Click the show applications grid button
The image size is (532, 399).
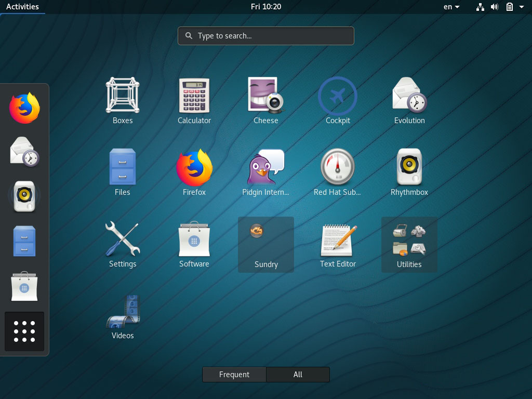pyautogui.click(x=24, y=331)
